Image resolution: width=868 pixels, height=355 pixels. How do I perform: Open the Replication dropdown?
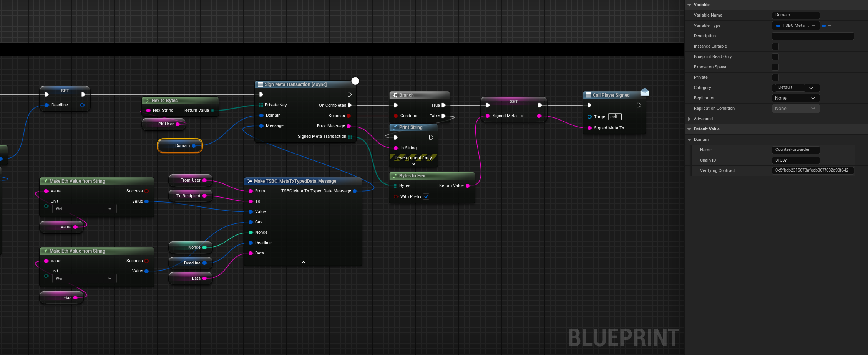795,98
